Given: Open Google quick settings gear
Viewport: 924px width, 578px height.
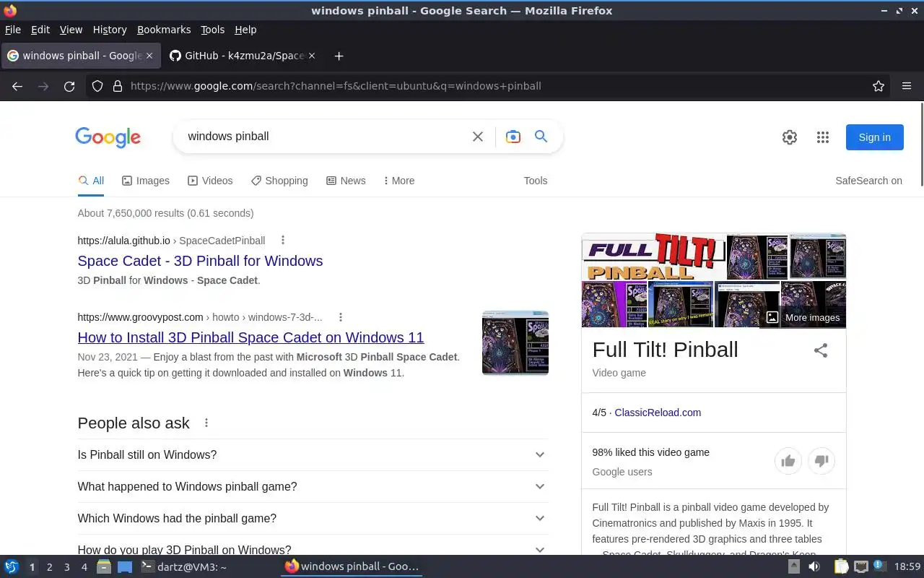Looking at the screenshot, I should pyautogui.click(x=790, y=137).
